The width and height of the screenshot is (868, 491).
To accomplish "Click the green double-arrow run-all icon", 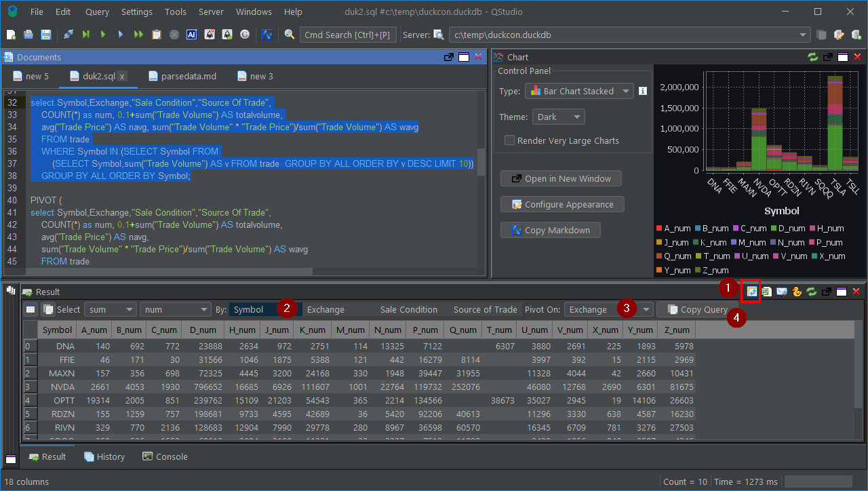I will pyautogui.click(x=138, y=35).
